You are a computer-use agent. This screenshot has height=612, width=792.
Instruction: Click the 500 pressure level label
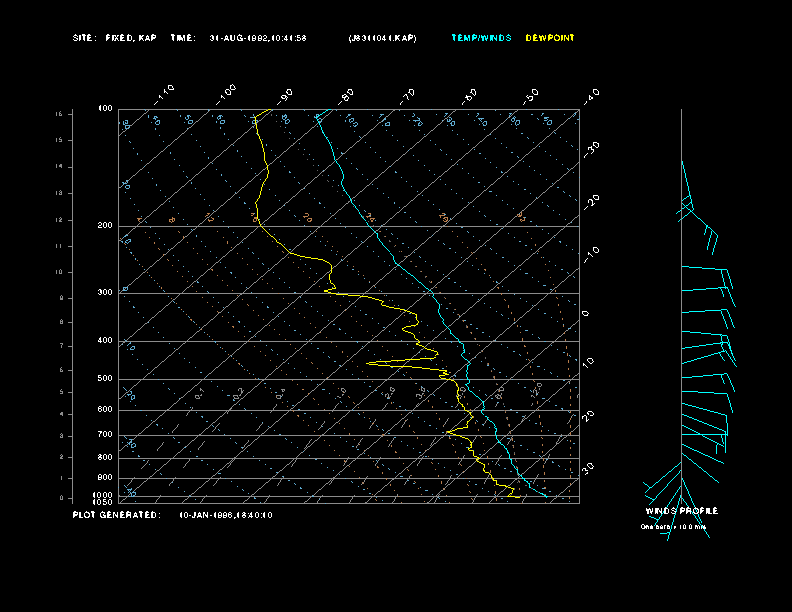[x=105, y=378]
